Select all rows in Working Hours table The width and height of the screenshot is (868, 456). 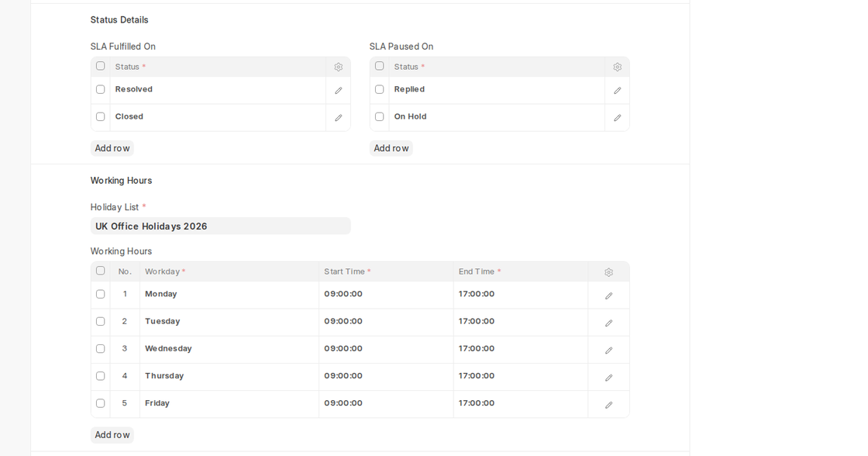click(x=100, y=271)
